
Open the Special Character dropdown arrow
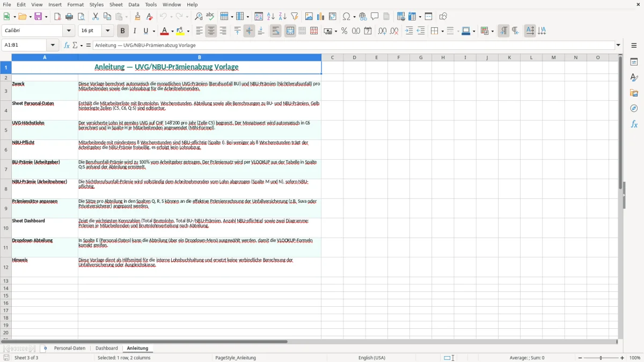coord(354,17)
